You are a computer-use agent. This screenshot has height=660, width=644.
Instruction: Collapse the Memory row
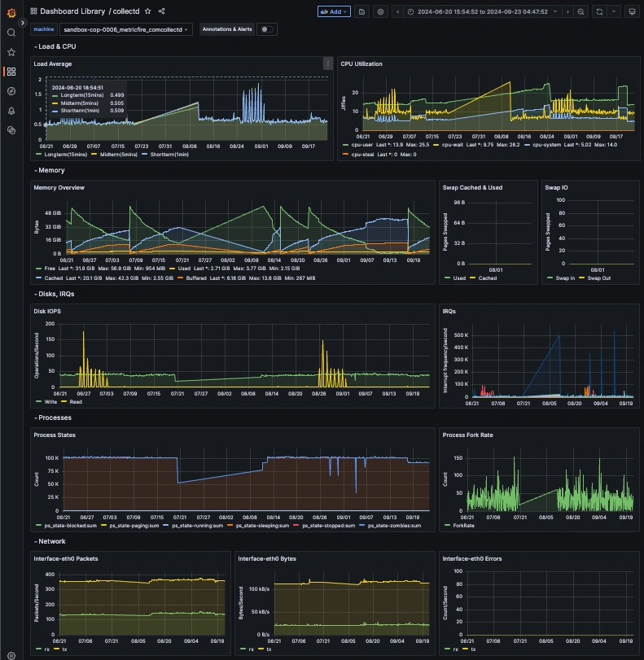tap(50, 170)
